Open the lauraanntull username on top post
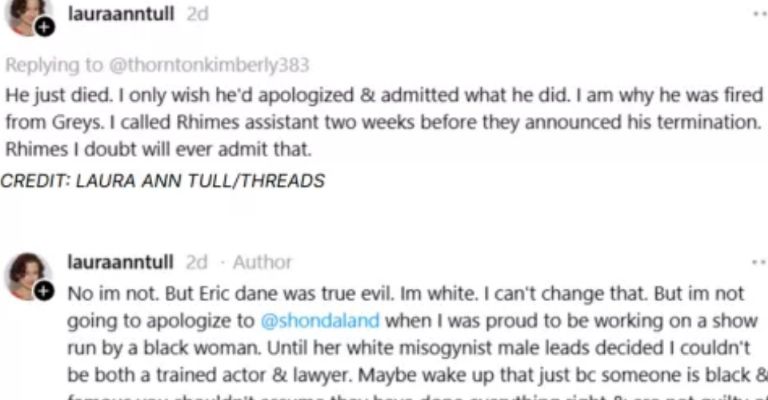The image size is (768, 400). point(120,14)
